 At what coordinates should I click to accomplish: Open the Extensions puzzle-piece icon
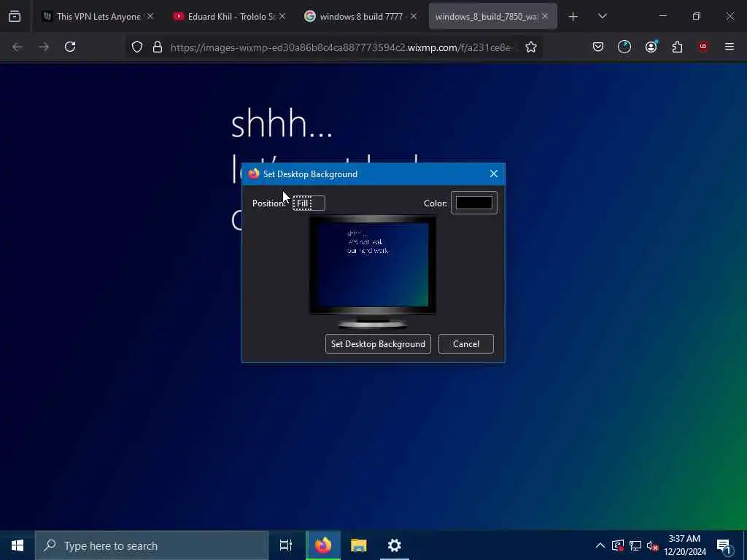tap(677, 47)
